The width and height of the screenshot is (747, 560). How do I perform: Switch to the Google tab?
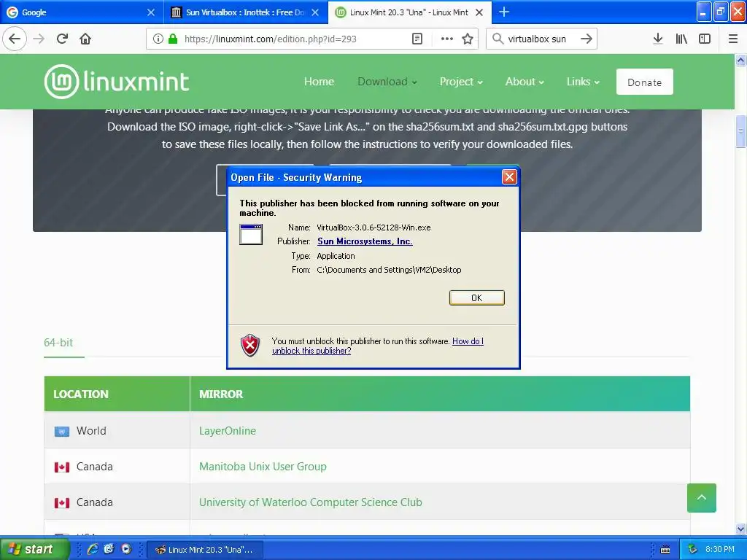click(x=82, y=12)
